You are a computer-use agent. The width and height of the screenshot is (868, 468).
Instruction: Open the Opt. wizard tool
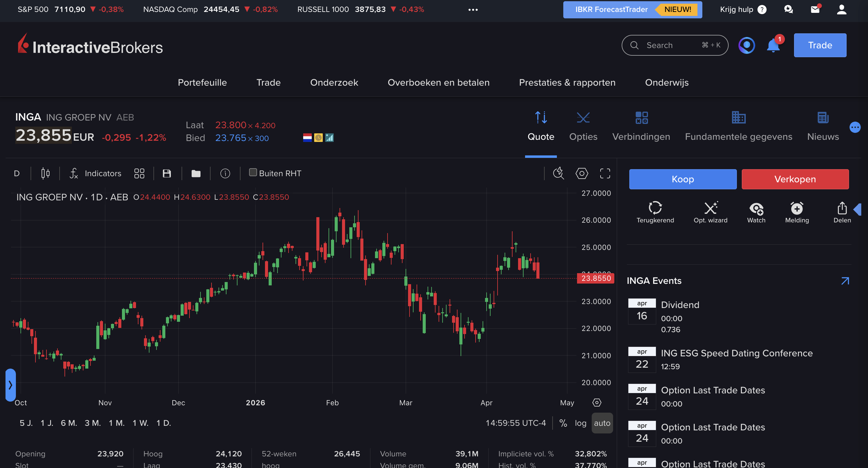[x=710, y=212]
